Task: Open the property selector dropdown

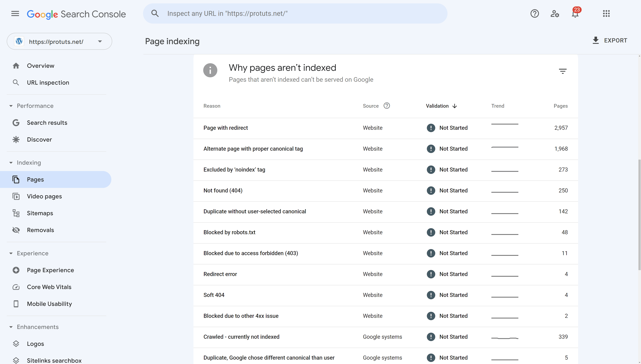Action: click(100, 41)
